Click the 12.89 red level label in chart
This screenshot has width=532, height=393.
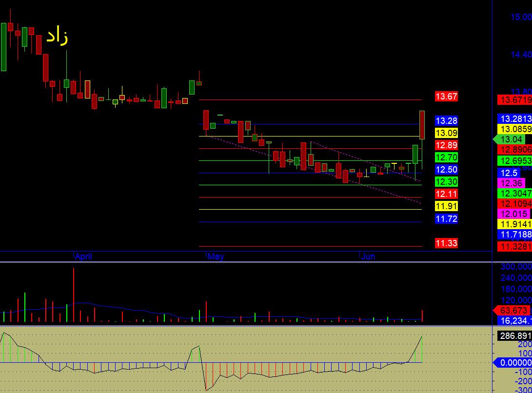pos(446,145)
